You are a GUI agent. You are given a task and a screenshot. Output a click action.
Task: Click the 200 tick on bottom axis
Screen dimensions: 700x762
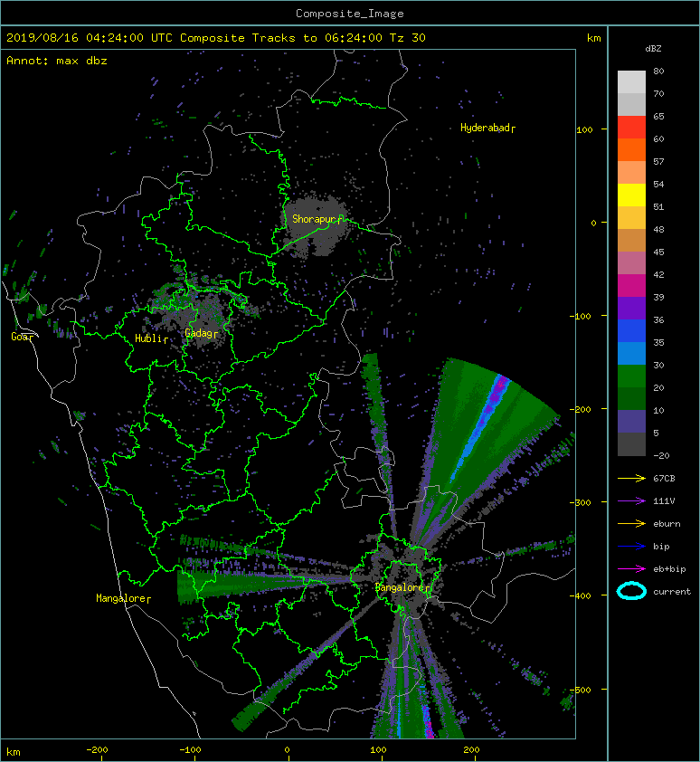[x=471, y=750]
